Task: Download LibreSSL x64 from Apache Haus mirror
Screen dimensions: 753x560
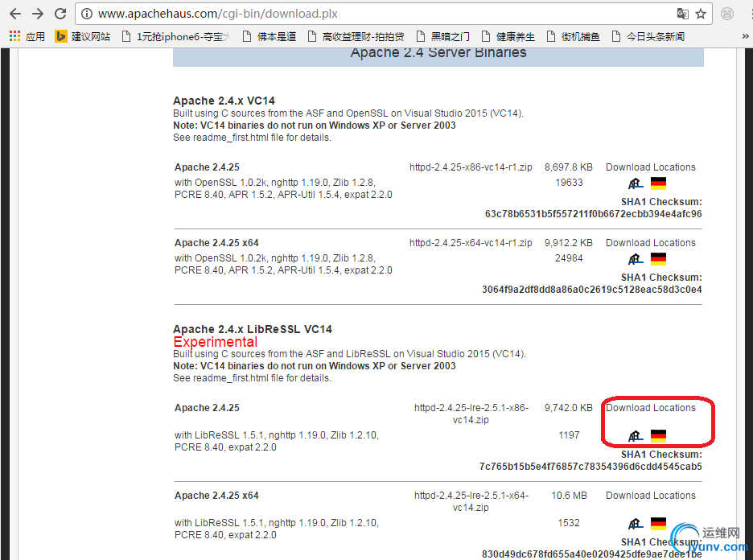Action: (x=636, y=523)
